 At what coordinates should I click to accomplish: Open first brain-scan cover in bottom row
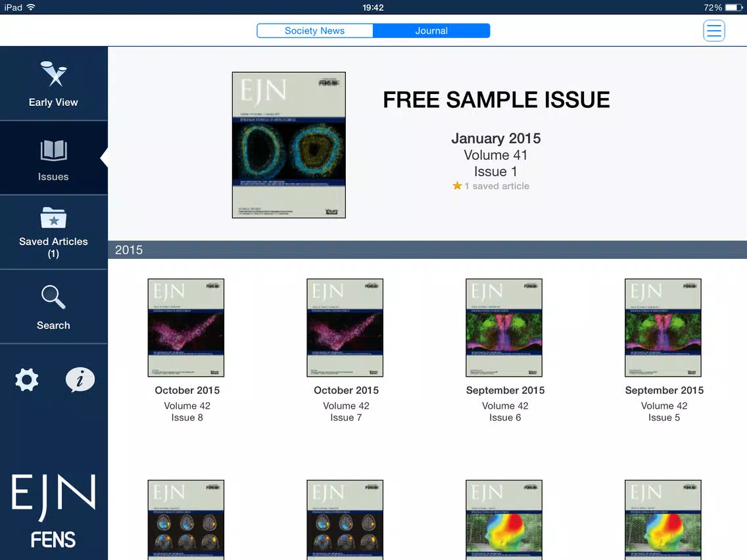(x=186, y=519)
